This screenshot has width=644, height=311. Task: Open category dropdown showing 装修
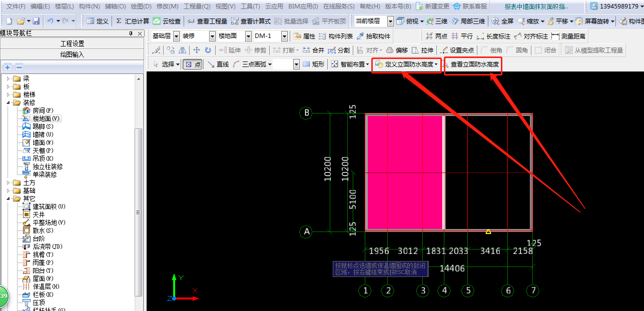click(212, 36)
